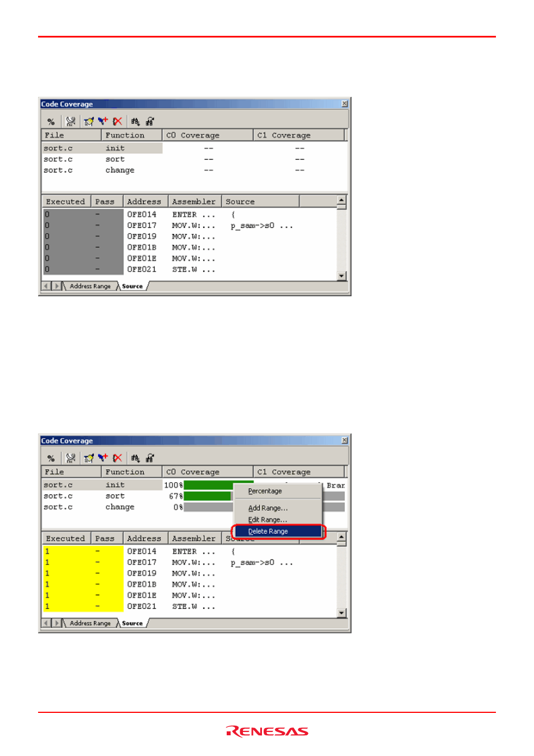The height and width of the screenshot is (756, 534).
Task: Click the tab-scroll left arrow in the gray-Executed window
Action: tap(46, 286)
